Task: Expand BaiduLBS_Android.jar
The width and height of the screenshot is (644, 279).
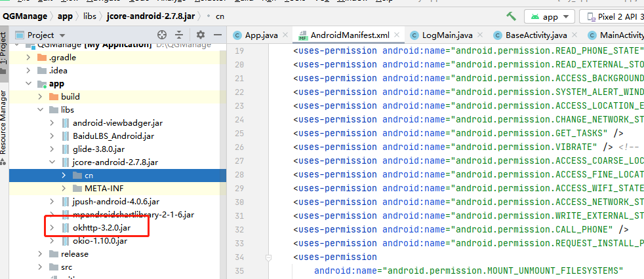Action: (52, 136)
